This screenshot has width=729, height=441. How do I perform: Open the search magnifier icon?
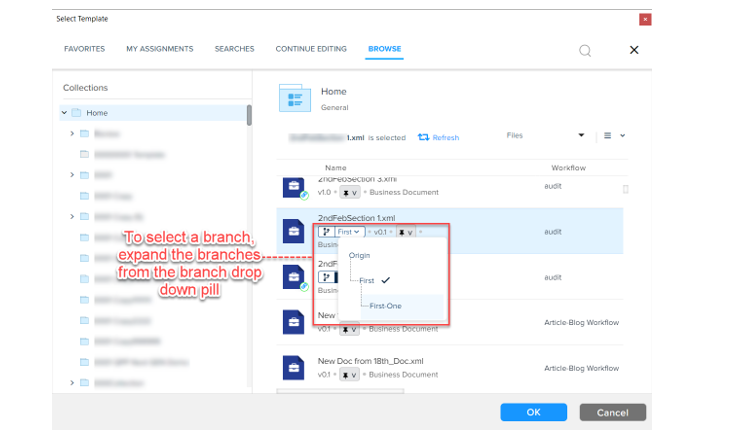click(x=585, y=50)
